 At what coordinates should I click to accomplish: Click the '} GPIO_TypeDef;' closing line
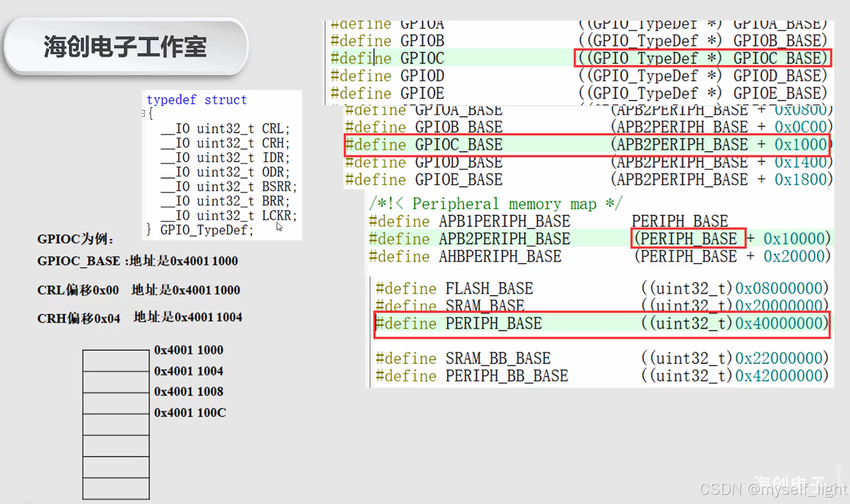pos(200,230)
